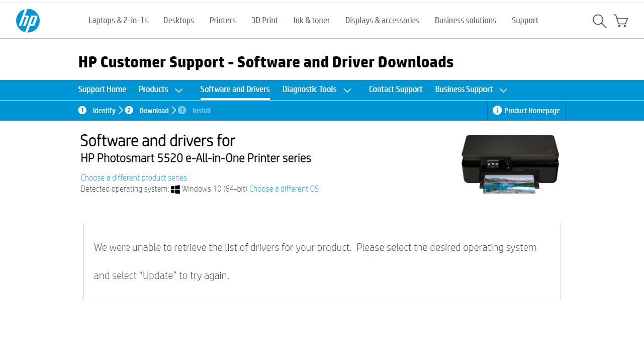Image resolution: width=644 pixels, height=357 pixels.
Task: Click the step 3 Install circle icon
Action: point(182,110)
